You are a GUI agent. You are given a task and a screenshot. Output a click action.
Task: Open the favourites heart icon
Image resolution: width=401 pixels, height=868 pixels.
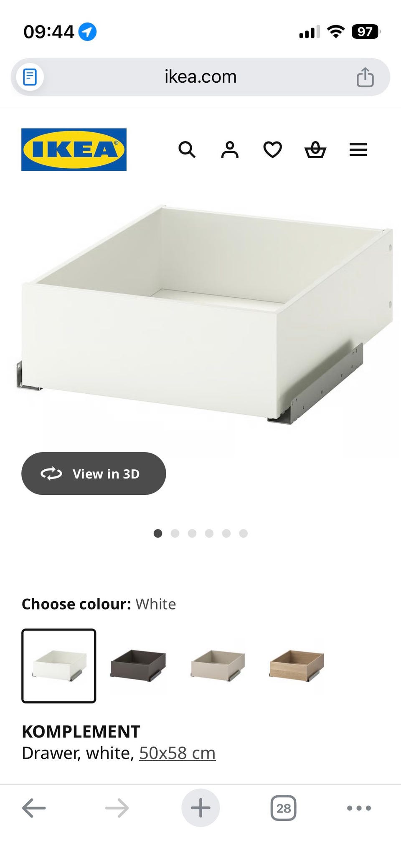pyautogui.click(x=272, y=149)
